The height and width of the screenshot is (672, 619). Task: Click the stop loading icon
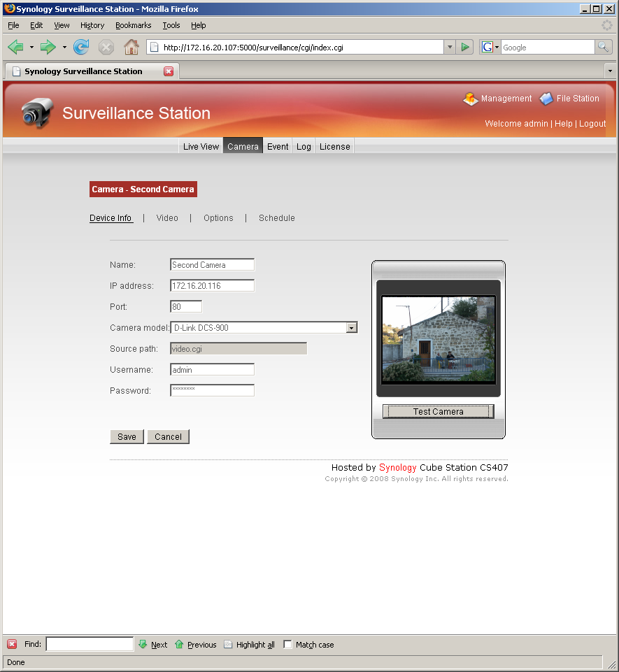click(x=106, y=47)
